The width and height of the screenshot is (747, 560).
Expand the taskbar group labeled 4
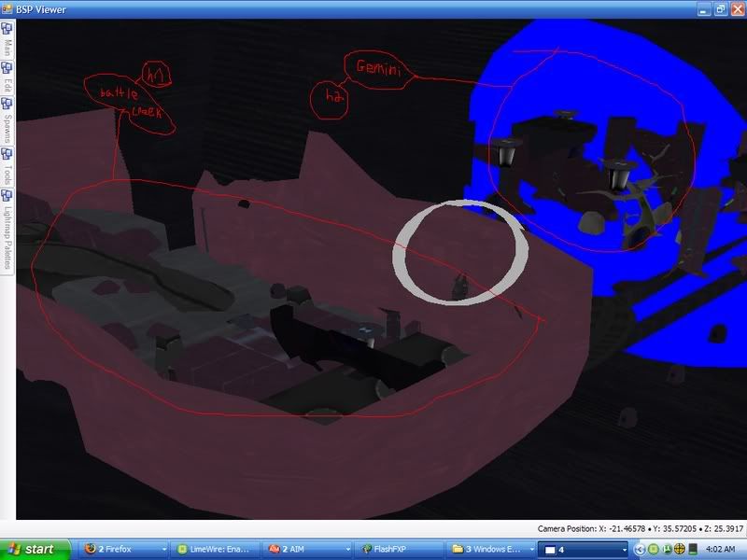coord(585,550)
